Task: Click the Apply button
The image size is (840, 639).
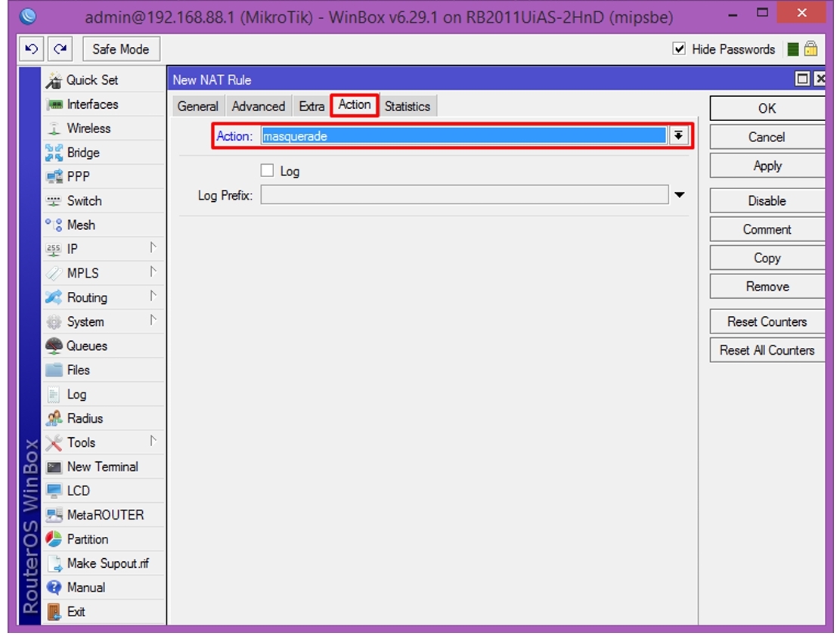Action: pyautogui.click(x=767, y=166)
